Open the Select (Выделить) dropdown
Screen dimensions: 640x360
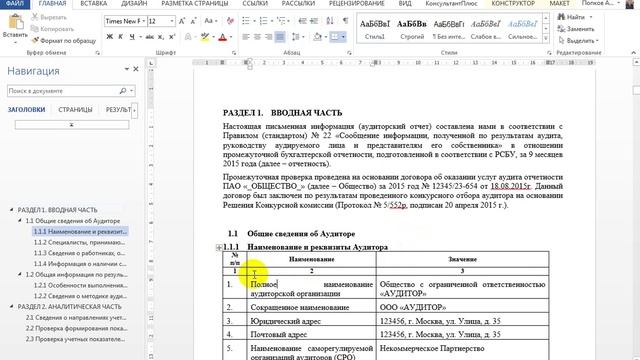tap(578, 40)
